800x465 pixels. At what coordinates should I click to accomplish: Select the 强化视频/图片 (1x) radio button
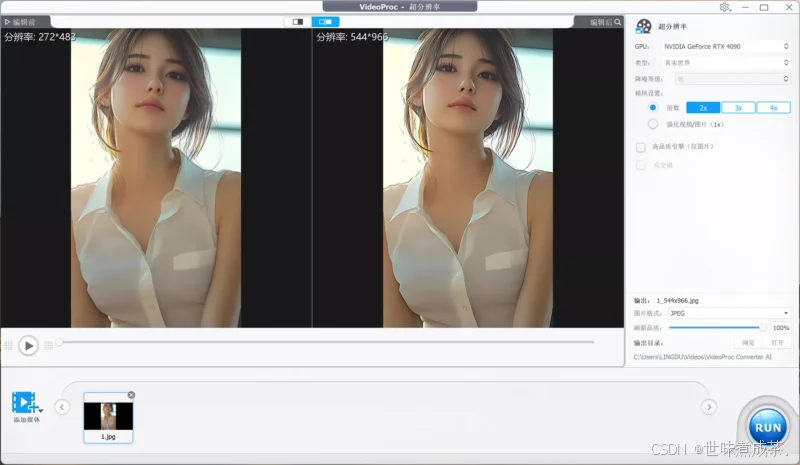[x=653, y=124]
